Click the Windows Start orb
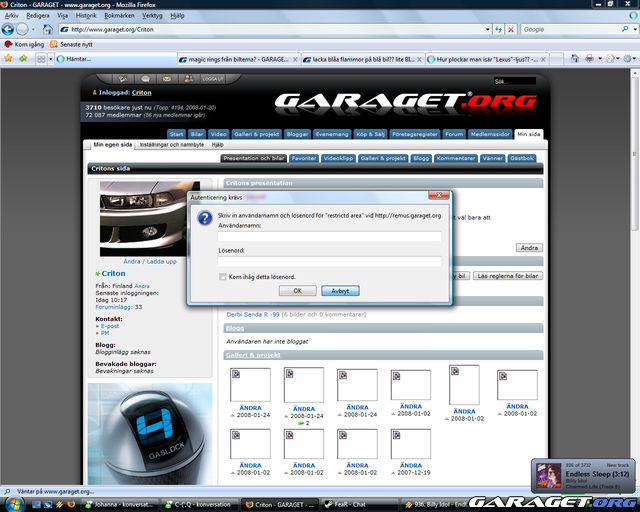The width and height of the screenshot is (640, 512). coord(15,504)
